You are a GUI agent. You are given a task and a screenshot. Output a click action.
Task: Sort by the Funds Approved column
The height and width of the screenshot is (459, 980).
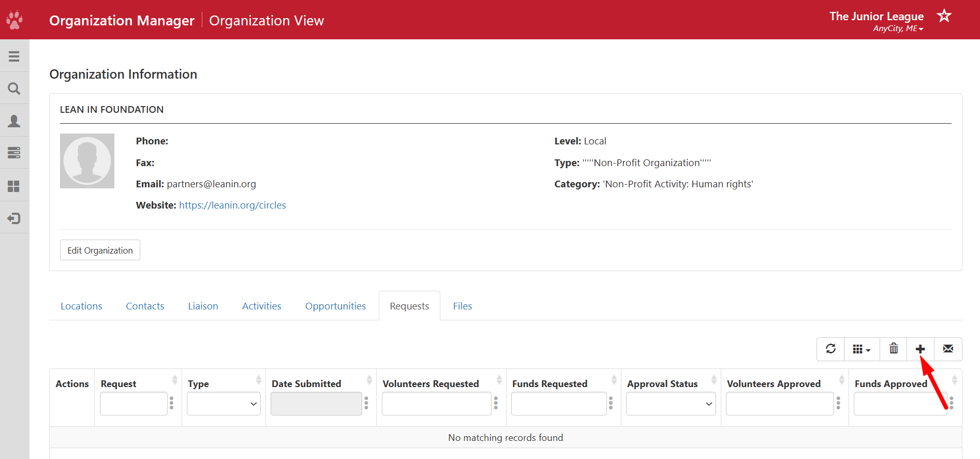[955, 380]
